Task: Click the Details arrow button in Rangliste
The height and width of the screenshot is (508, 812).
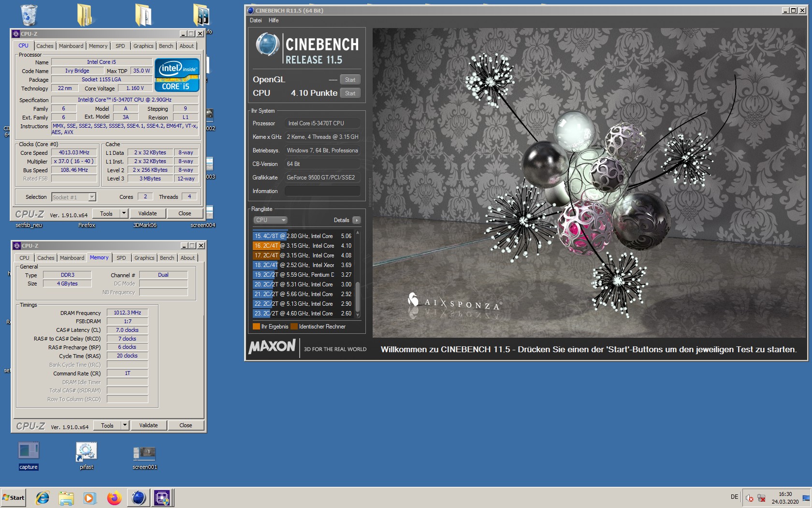Action: coord(357,220)
